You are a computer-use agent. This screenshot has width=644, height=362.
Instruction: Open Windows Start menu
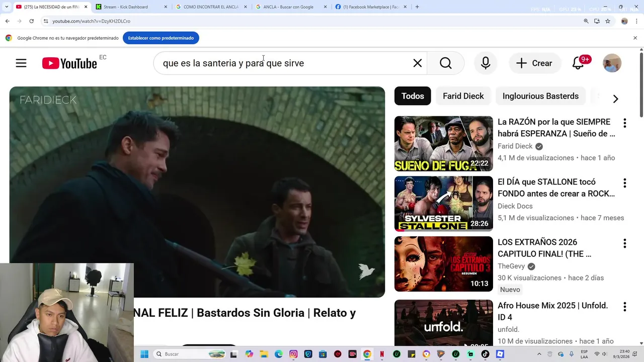144,354
